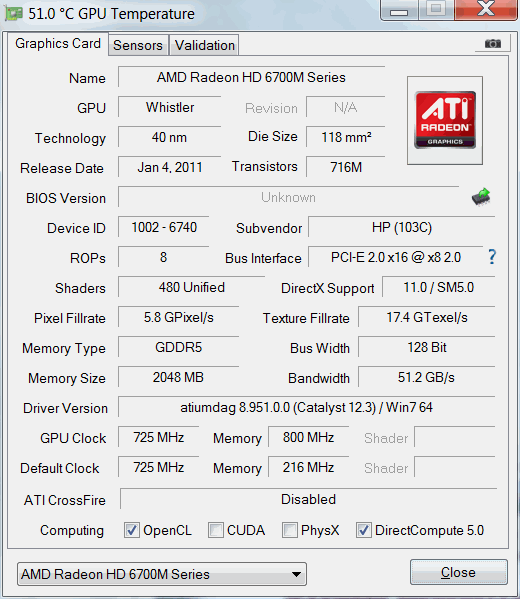Screen dimensions: 520x599
Task: Toggle the PhysX checkbox
Action: click(x=290, y=530)
